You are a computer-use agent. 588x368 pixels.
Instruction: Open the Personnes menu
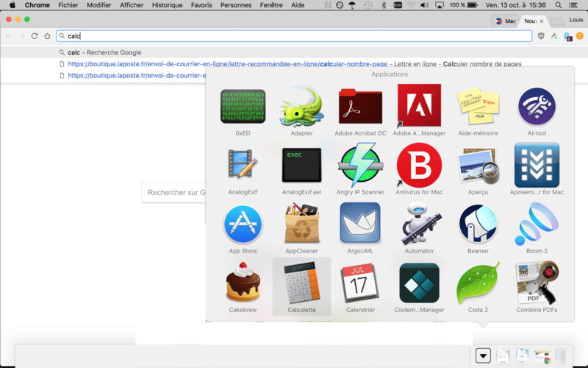point(236,5)
